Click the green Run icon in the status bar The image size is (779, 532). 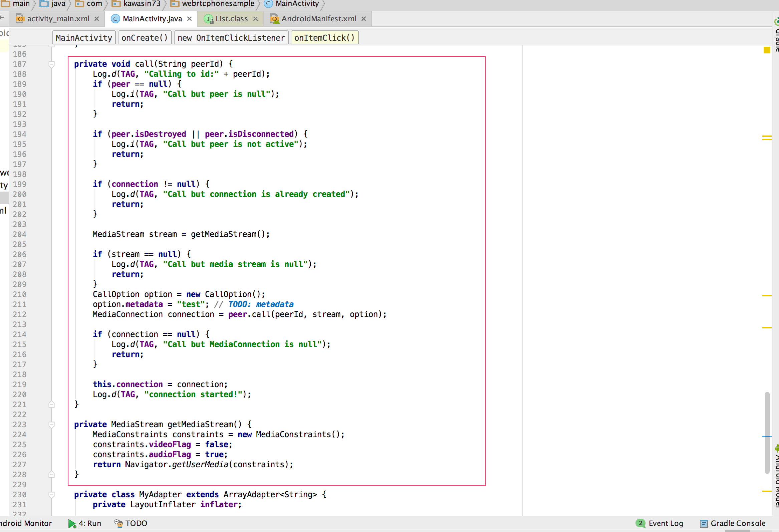click(71, 523)
